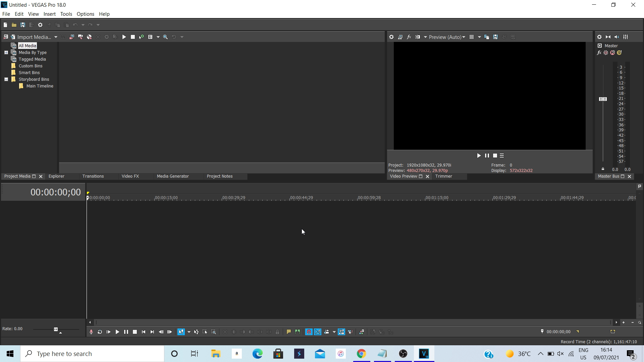
Task: Click the timeline horizontal scrollbar
Action: coord(353,322)
